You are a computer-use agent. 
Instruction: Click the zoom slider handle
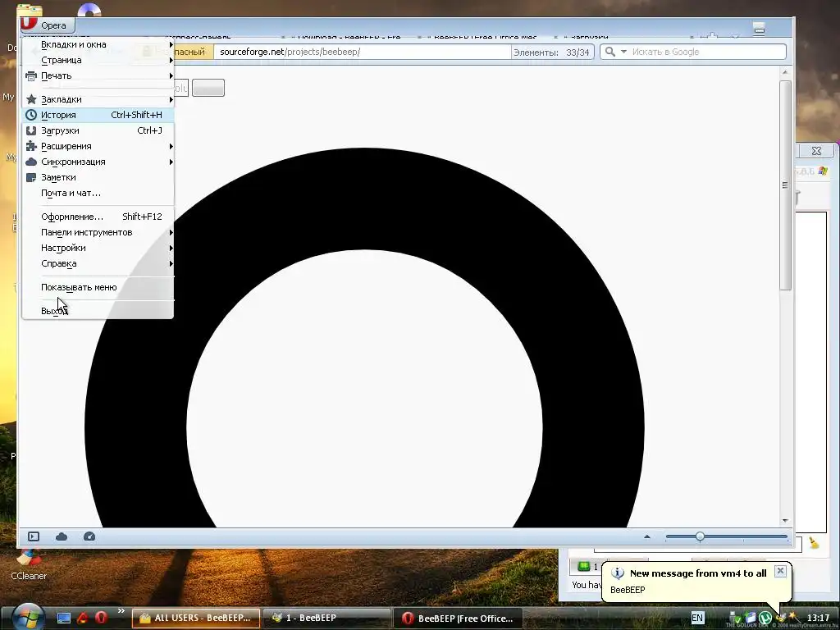701,536
